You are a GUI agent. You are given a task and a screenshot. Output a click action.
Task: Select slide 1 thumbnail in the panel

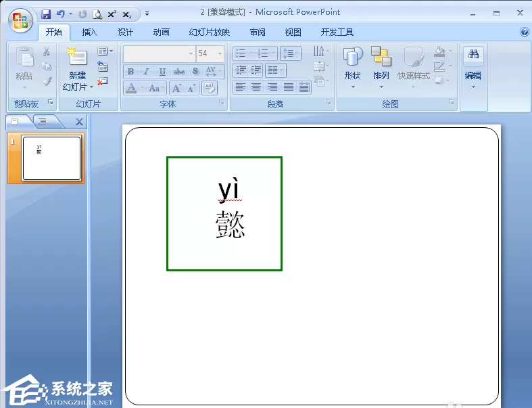pos(51,158)
